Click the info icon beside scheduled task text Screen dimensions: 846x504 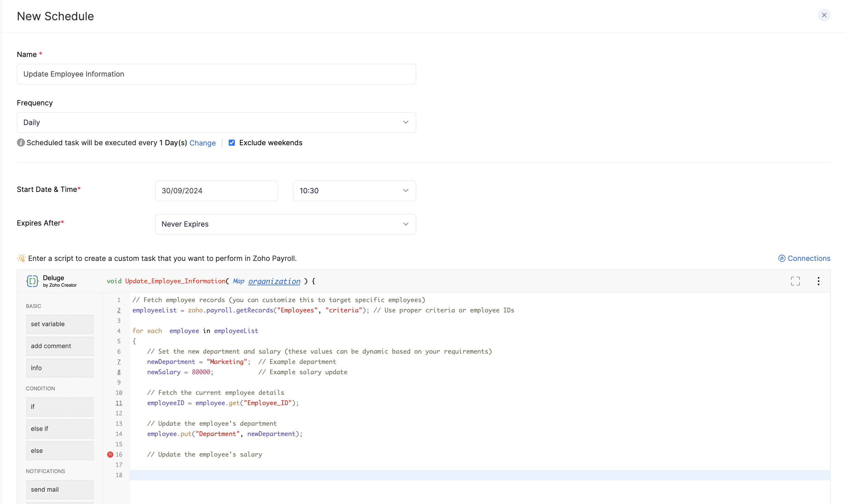pos(21,142)
